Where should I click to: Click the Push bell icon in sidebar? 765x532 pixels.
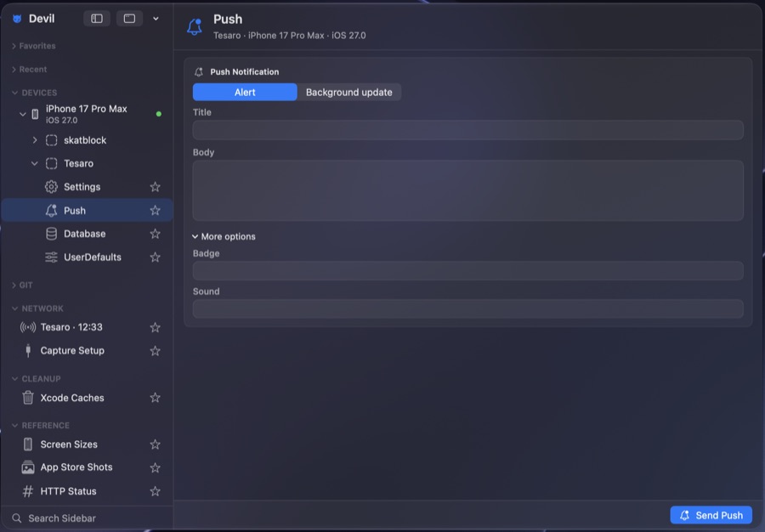(51, 210)
